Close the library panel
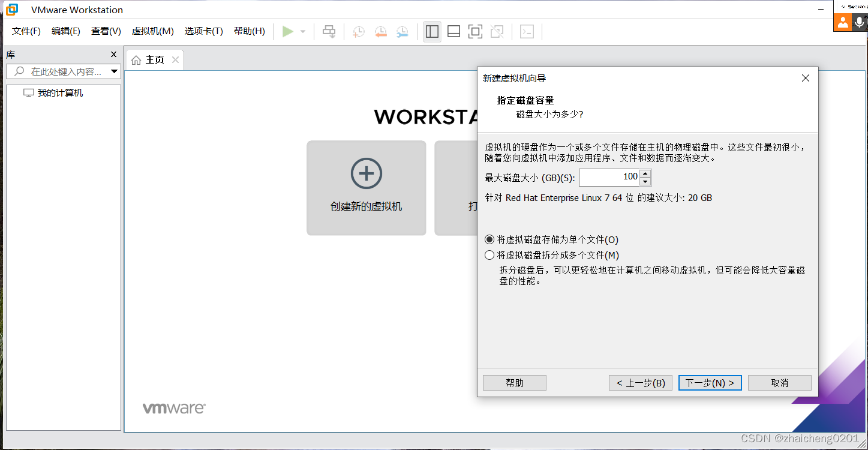 coord(114,55)
